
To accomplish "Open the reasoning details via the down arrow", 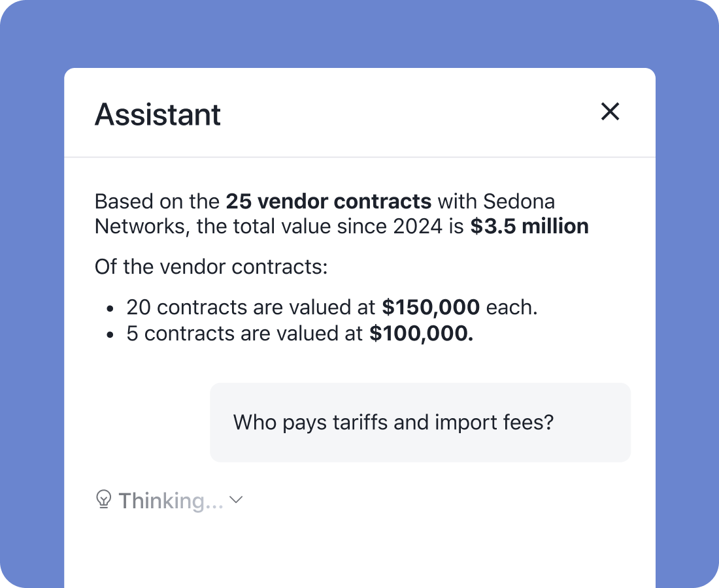I will 235,500.
